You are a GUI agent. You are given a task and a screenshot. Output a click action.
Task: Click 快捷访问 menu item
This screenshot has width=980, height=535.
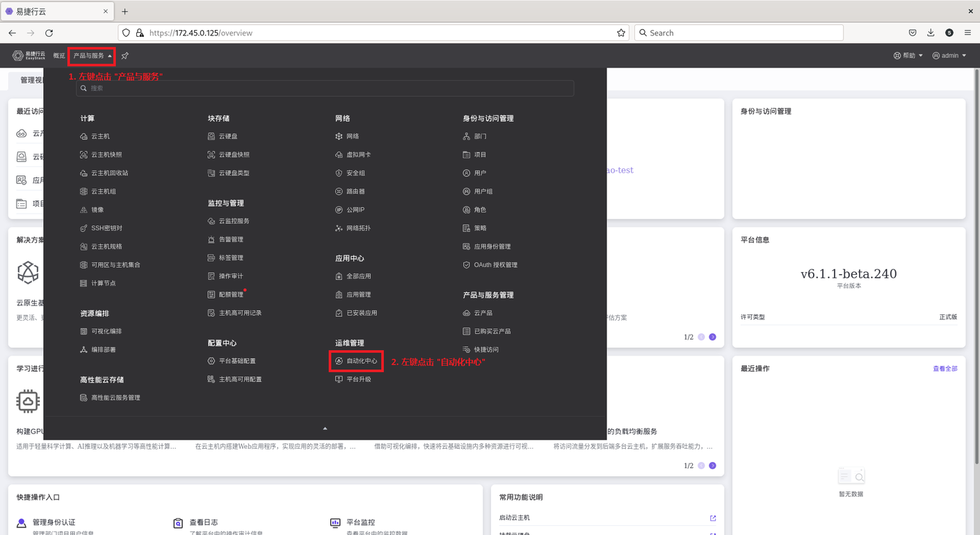coord(481,349)
